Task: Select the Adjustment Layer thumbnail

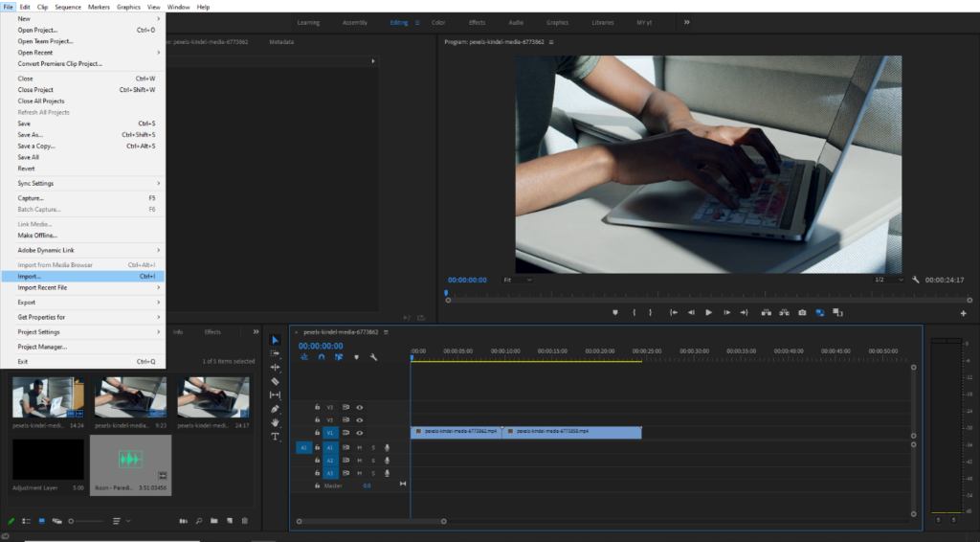Action: (x=48, y=459)
